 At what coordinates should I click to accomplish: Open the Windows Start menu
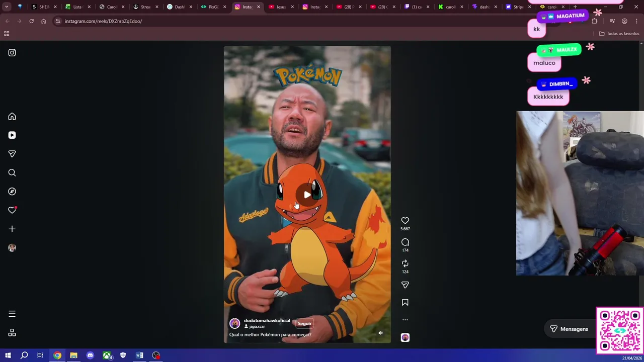tap(8, 355)
